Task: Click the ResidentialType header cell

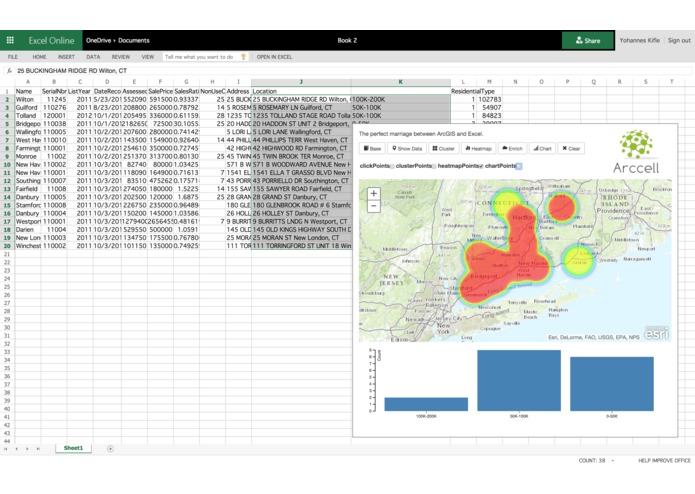Action: [x=472, y=91]
